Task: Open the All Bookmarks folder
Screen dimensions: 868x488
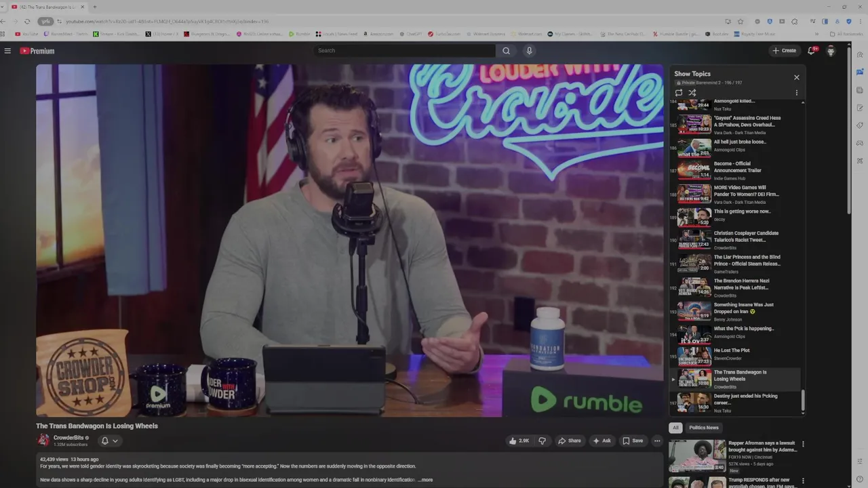Action: 846,34
